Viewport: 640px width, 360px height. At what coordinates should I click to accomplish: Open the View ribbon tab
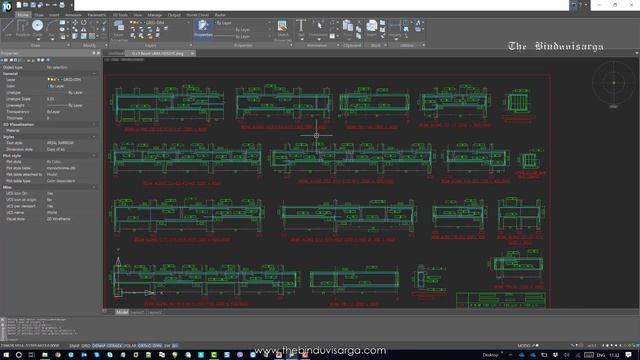(138, 15)
